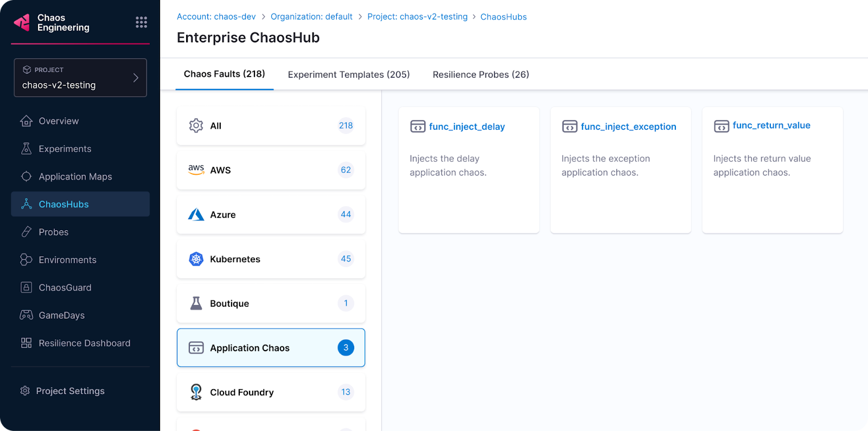Viewport: 868px width, 431px height.
Task: Click the Boutique flask icon
Action: coord(196,303)
